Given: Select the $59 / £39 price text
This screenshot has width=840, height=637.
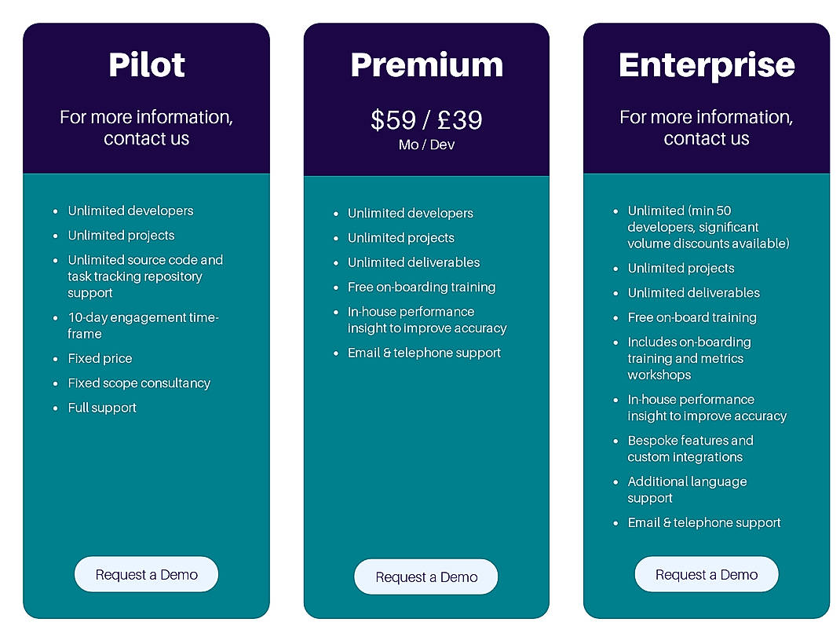Looking at the screenshot, I should 426,120.
